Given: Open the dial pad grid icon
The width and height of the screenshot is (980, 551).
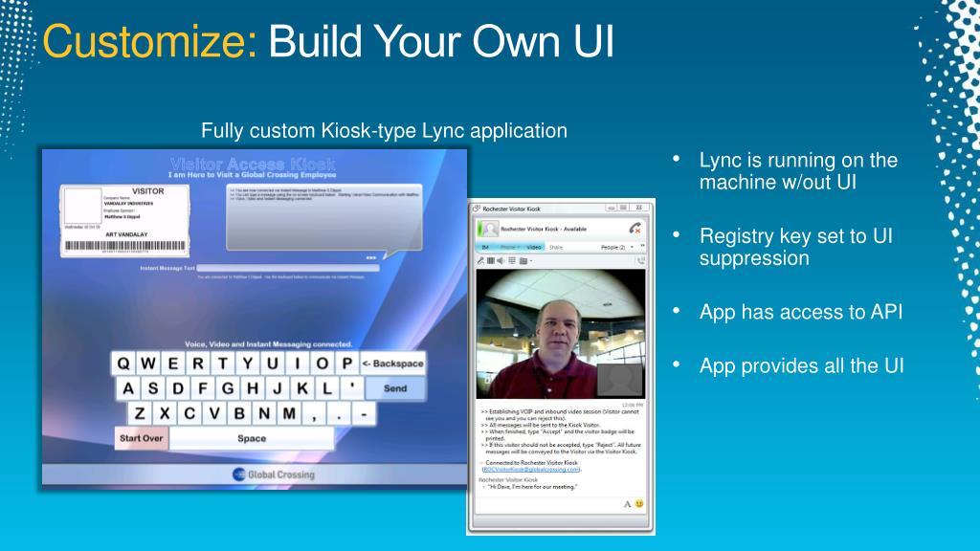Looking at the screenshot, I should (x=511, y=260).
